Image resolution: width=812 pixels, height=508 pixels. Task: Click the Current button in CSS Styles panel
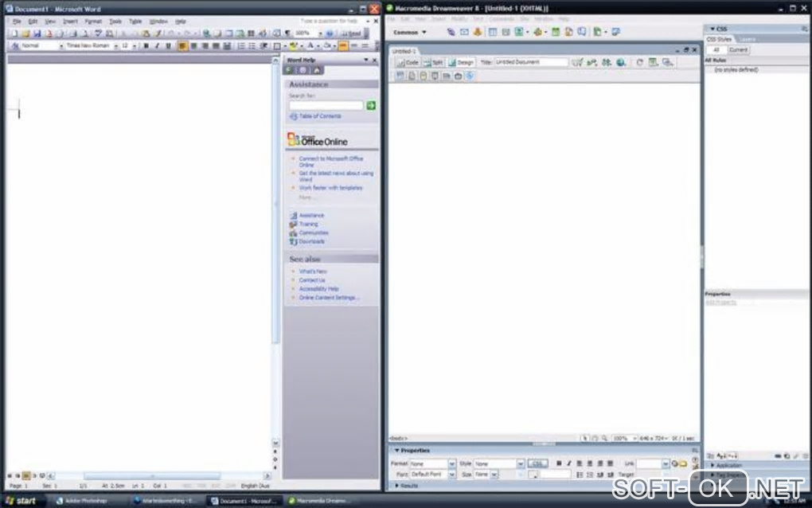point(738,49)
